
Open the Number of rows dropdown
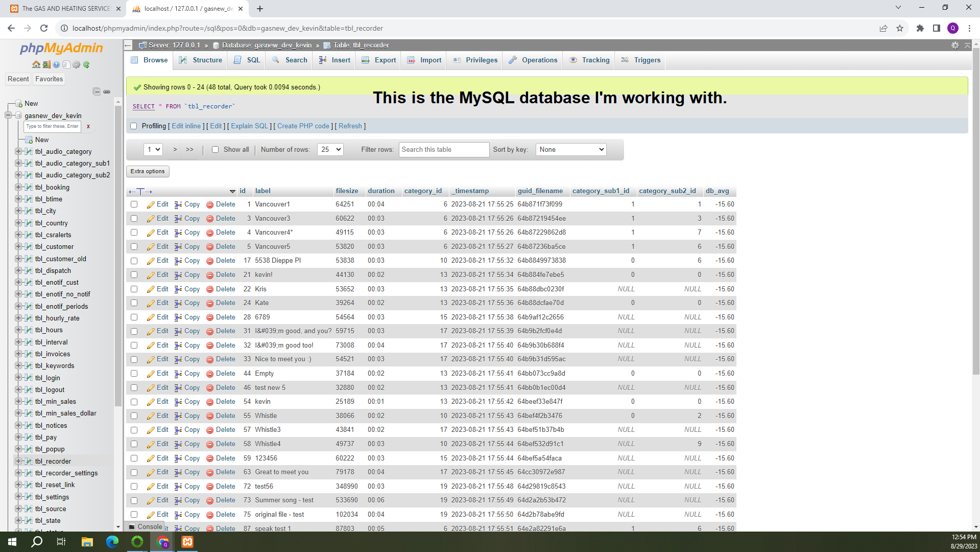[x=330, y=150]
